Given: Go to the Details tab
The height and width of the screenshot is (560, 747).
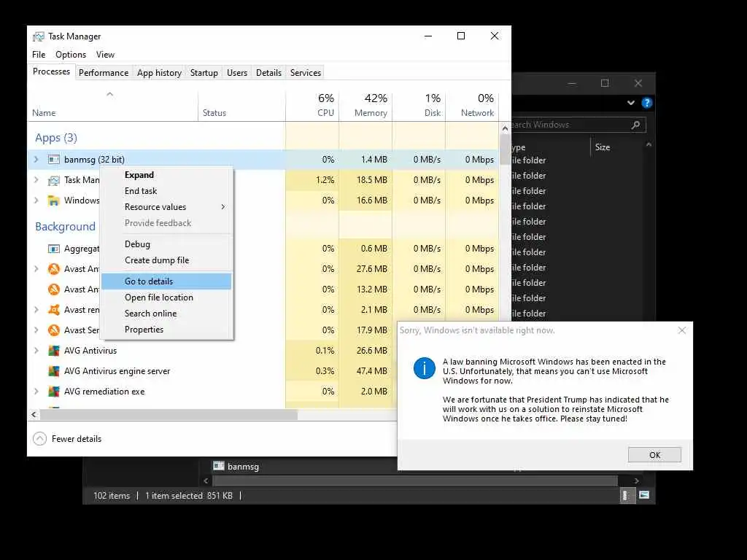Looking at the screenshot, I should (268, 73).
